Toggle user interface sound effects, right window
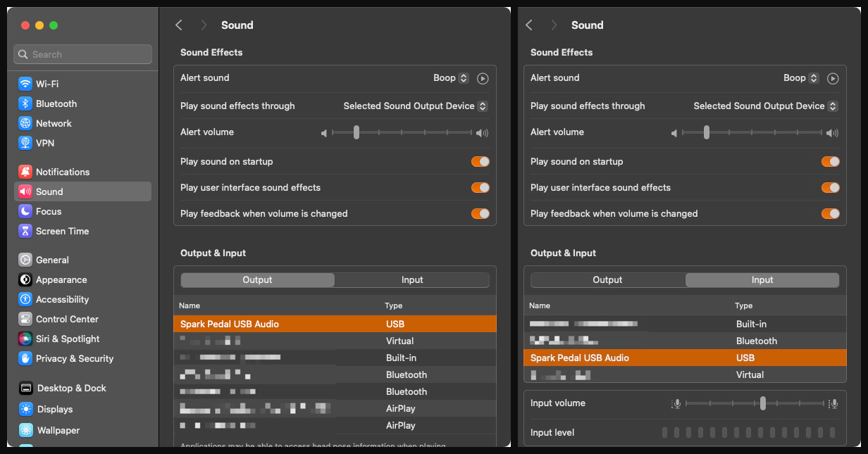This screenshot has height=454, width=868. coord(831,188)
